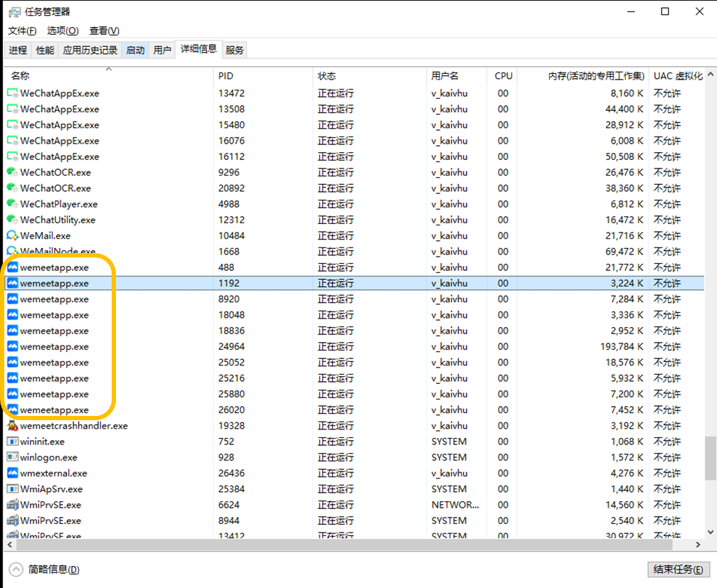Image resolution: width=717 pixels, height=588 pixels.
Task: Click WeChatOCR.exe icon for PID 9296
Action: pos(12,172)
